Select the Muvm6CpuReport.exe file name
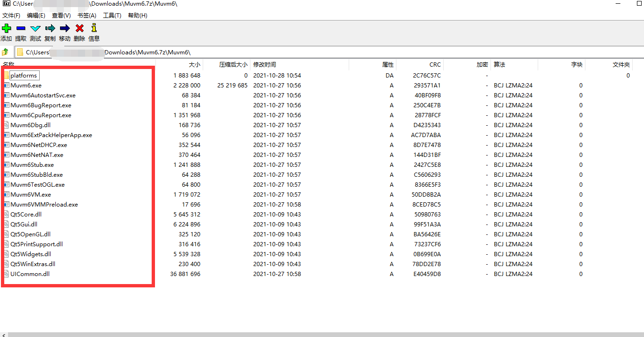Screen dimensions: 644x337 click(x=41, y=115)
